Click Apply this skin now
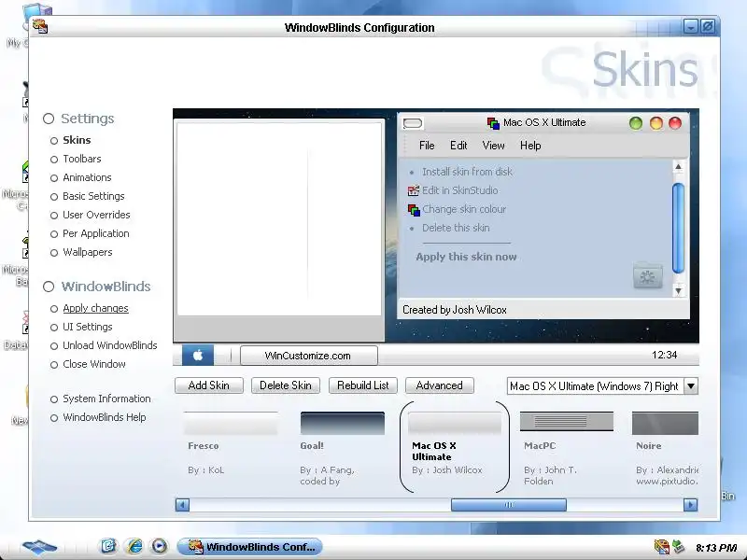This screenshot has height=560, width=747. click(x=466, y=257)
